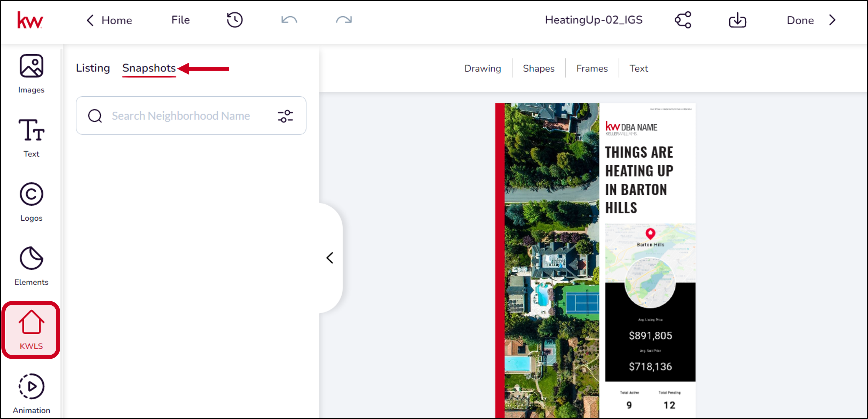Redo the last action
Image resolution: width=868 pixels, height=419 pixels.
point(344,20)
